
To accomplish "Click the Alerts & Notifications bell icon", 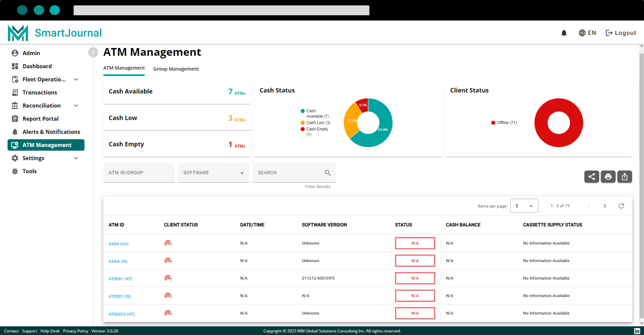I will point(15,132).
